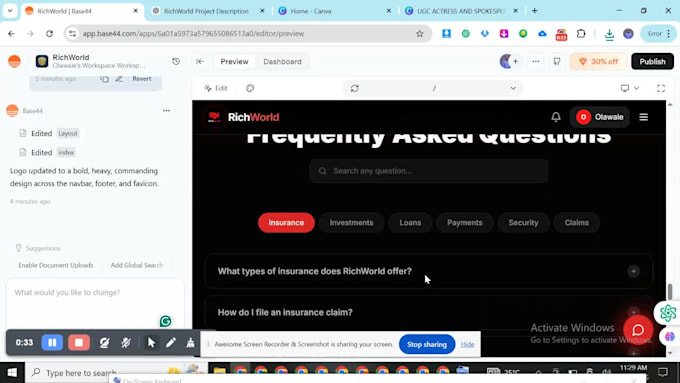This screenshot has width=680, height=383.
Task: Click the Stop sharing button
Action: pyautogui.click(x=427, y=344)
